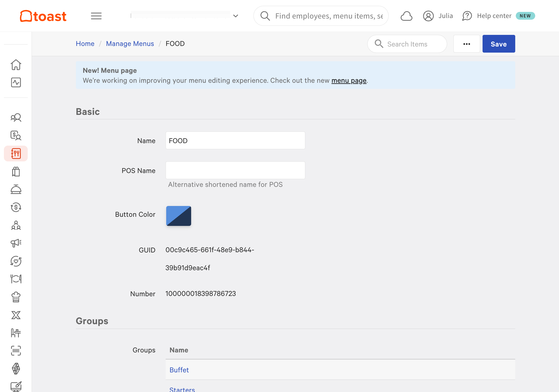559x392 pixels.
Task: Open the Starters menu group
Action: (x=182, y=389)
